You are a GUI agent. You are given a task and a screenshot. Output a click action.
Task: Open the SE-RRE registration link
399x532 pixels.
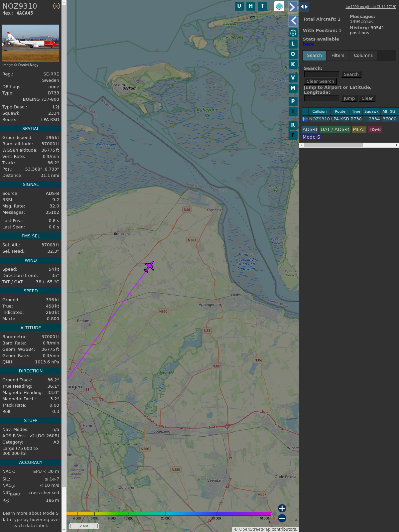[51, 74]
